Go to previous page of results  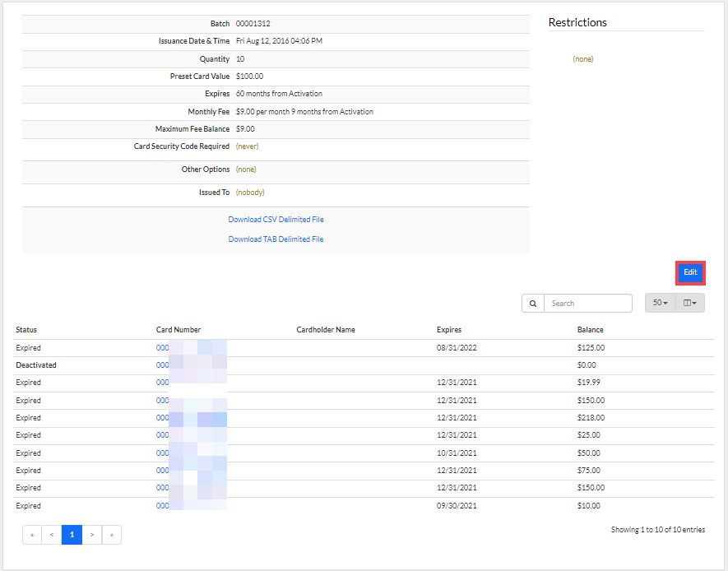(52, 535)
